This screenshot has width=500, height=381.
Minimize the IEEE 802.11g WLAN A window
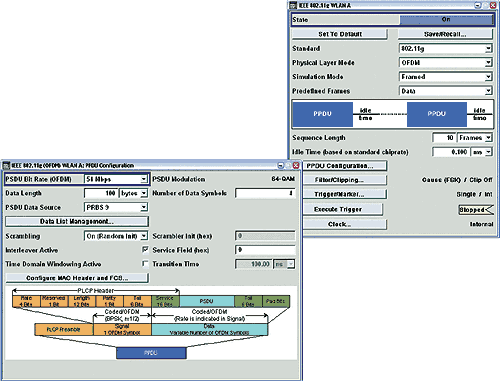pyautogui.click(x=478, y=5)
